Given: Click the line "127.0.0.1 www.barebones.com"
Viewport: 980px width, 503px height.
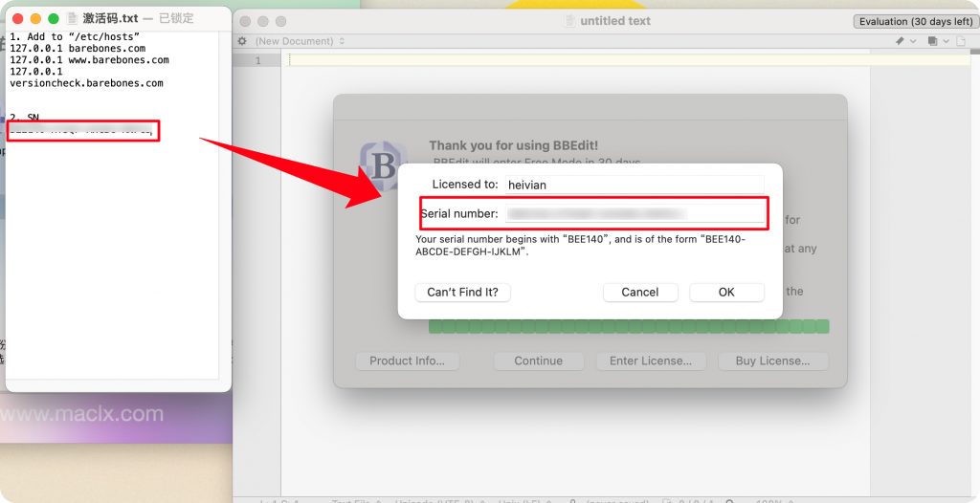Looking at the screenshot, I should (89, 60).
